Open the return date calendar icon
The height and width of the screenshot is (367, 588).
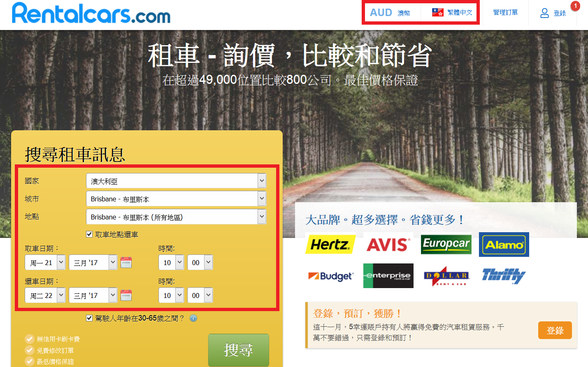[x=126, y=295]
